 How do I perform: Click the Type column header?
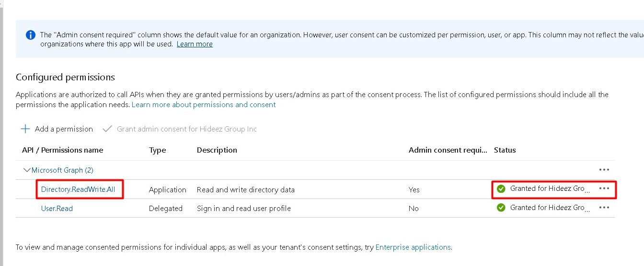tap(157, 150)
